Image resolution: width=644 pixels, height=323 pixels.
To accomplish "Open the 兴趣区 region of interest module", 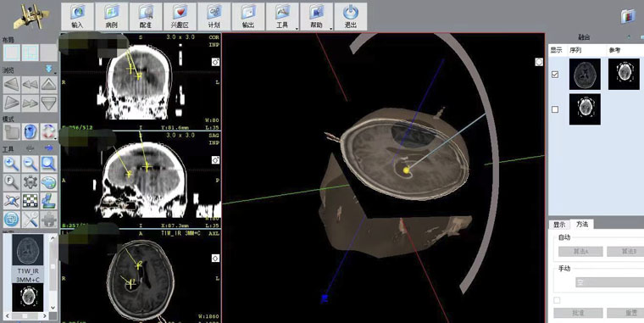I will [180, 16].
